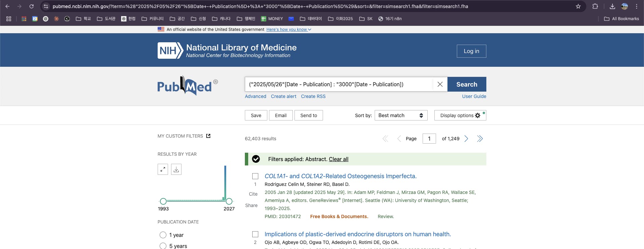Jump to the last results page

click(480, 139)
